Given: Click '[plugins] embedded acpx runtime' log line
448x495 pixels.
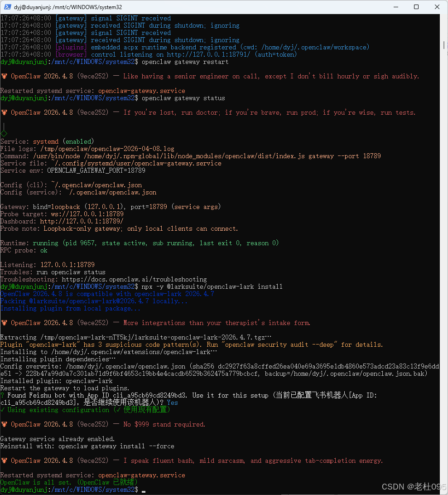Looking at the screenshot, I should 185,47.
